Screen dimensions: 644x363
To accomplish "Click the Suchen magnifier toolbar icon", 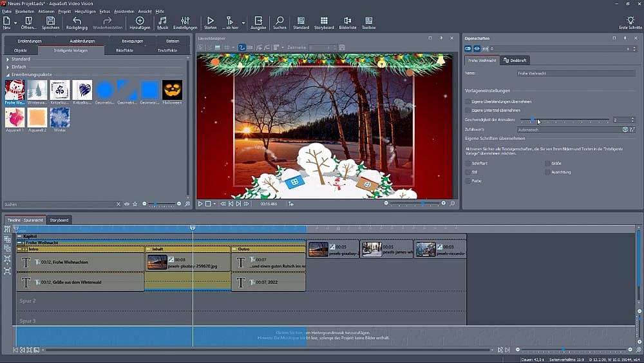I will pyautogui.click(x=279, y=21).
